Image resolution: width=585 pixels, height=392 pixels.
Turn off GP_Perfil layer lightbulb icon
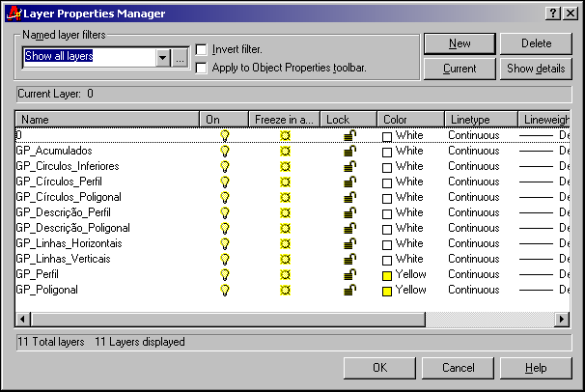[226, 275]
